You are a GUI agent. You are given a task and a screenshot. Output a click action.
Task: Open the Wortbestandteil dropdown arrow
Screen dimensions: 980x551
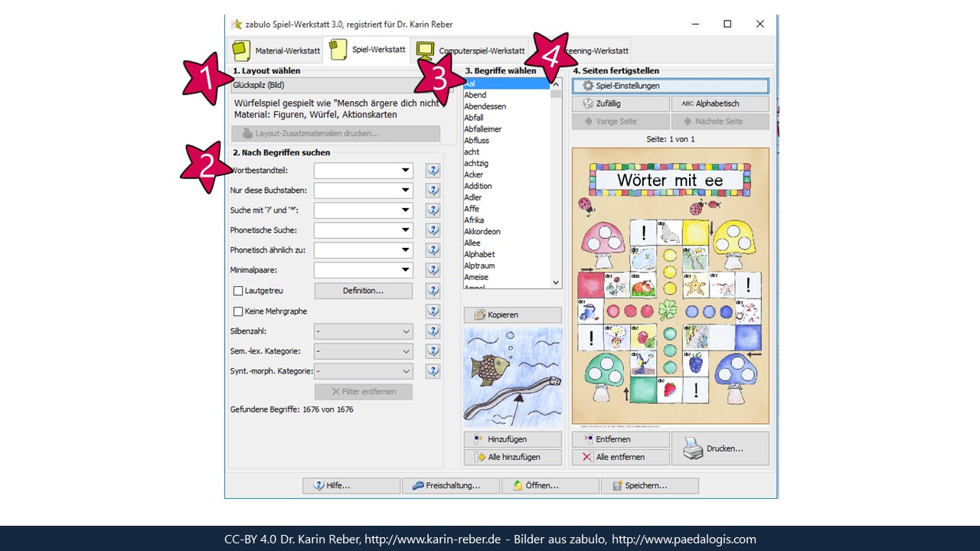(x=406, y=171)
